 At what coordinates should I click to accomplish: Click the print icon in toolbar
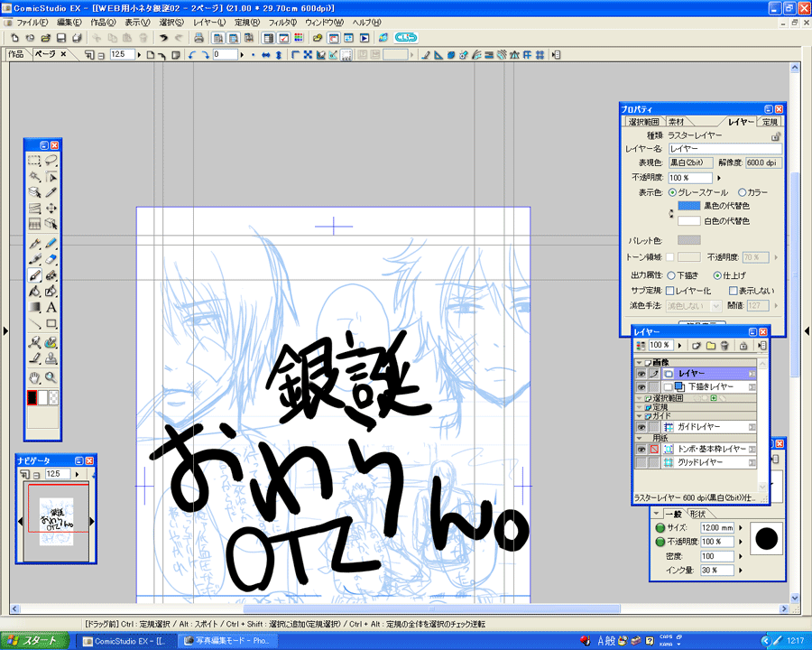point(198,38)
